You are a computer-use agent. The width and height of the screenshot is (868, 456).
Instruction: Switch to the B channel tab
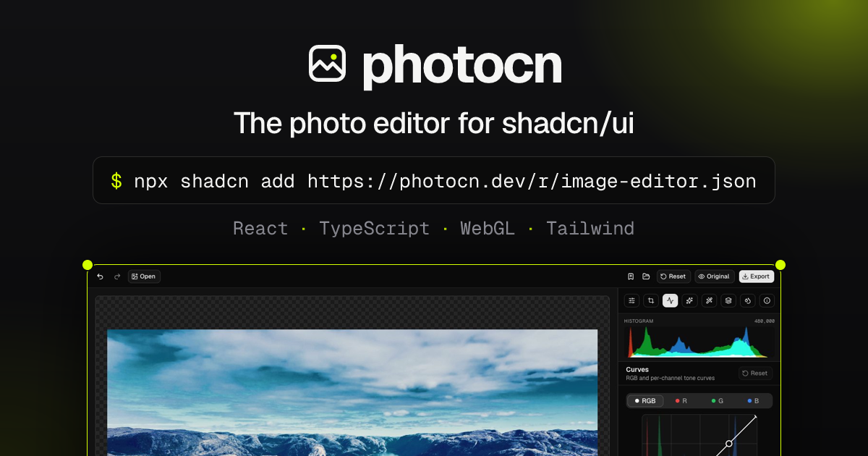(x=754, y=400)
